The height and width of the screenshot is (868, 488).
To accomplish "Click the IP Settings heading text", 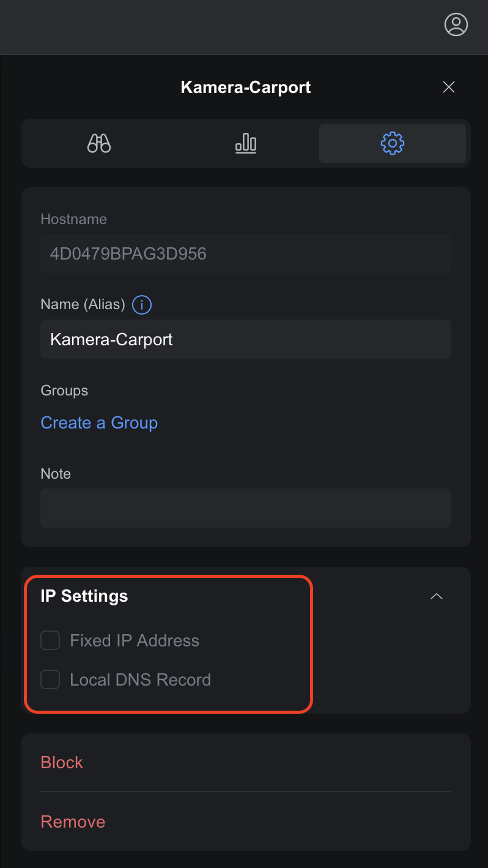I will coord(84,596).
